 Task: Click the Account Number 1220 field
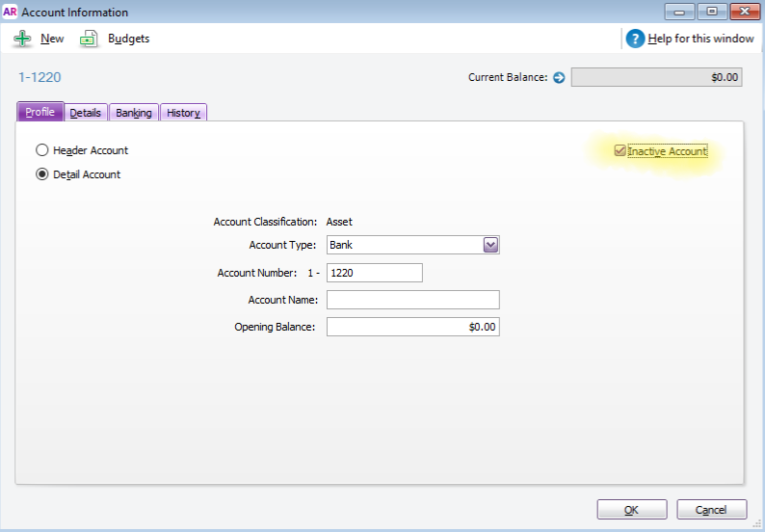click(x=375, y=273)
